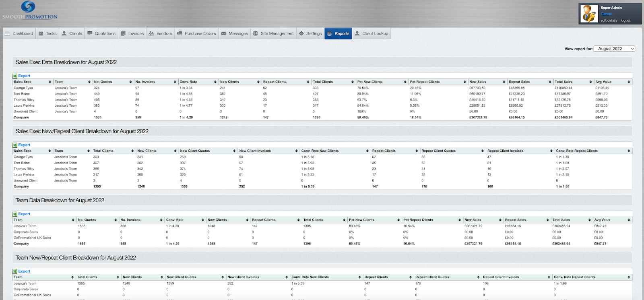Click the Excel export icon above Sales Exec Data
644x300 pixels.
tap(15, 76)
